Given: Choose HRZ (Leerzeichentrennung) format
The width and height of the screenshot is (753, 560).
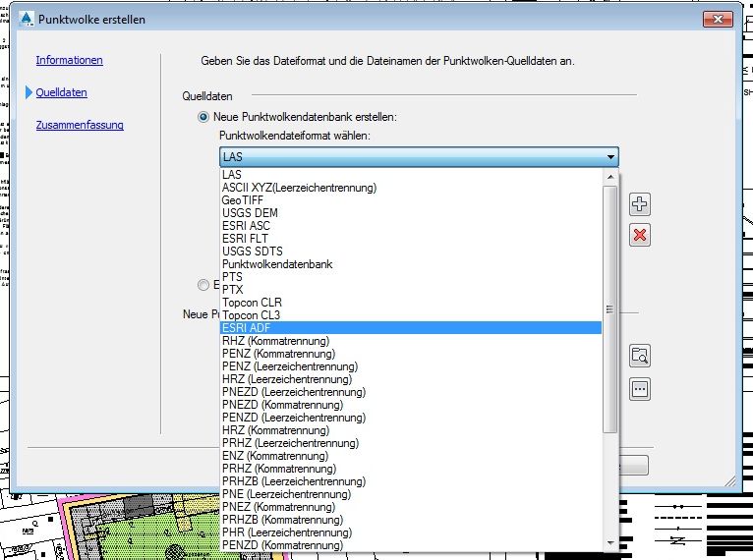Looking at the screenshot, I should pyautogui.click(x=411, y=379).
